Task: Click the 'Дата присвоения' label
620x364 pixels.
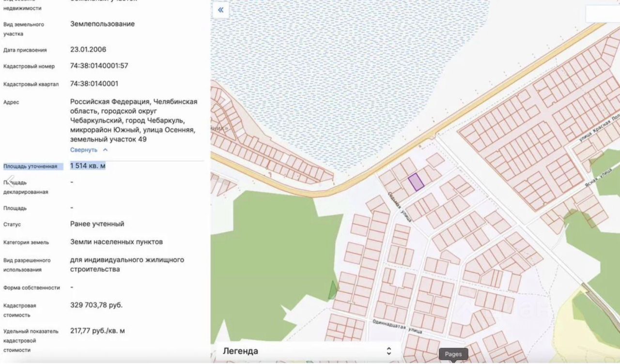Action: point(25,50)
